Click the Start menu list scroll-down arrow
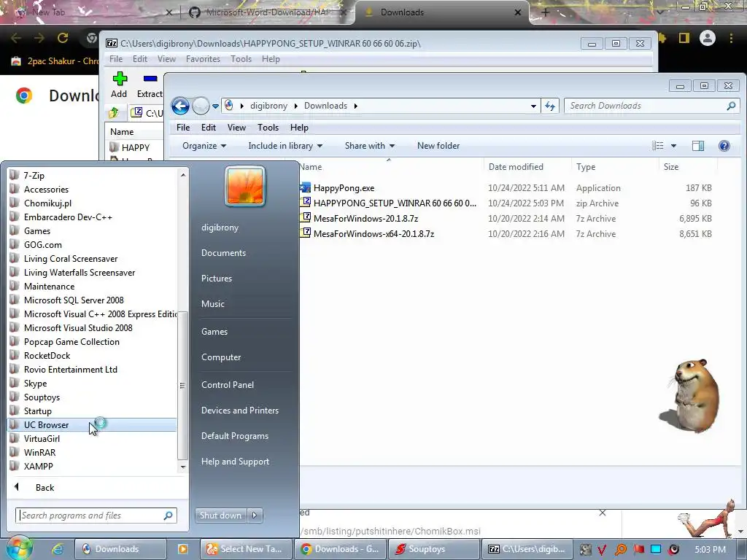Viewport: 747px width, 560px height. [x=182, y=467]
